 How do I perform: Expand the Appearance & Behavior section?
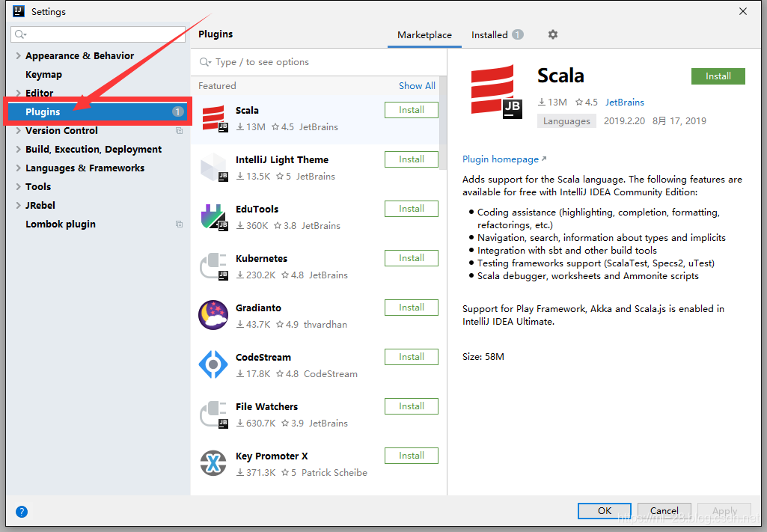coord(18,55)
